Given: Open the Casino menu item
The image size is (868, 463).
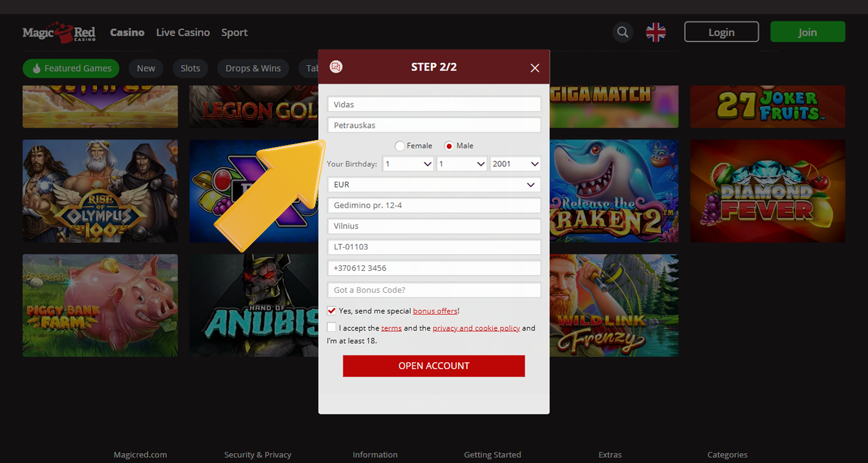Looking at the screenshot, I should [x=127, y=32].
